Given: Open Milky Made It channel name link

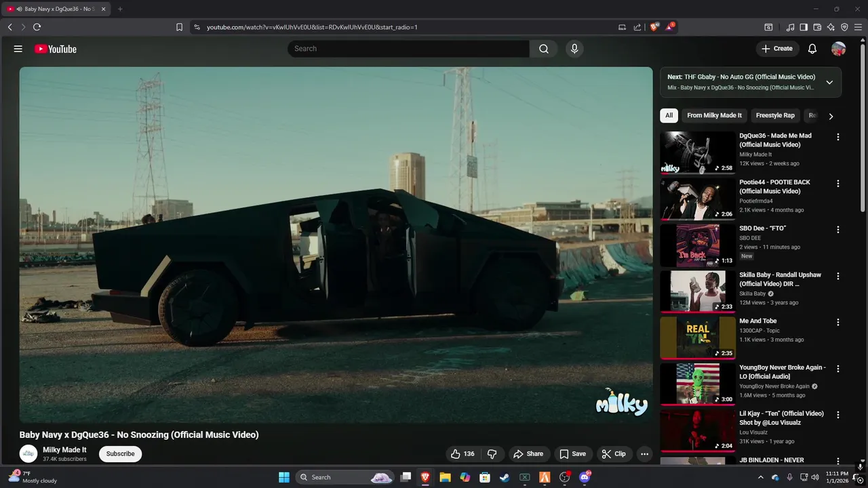Looking at the screenshot, I should pos(64,449).
